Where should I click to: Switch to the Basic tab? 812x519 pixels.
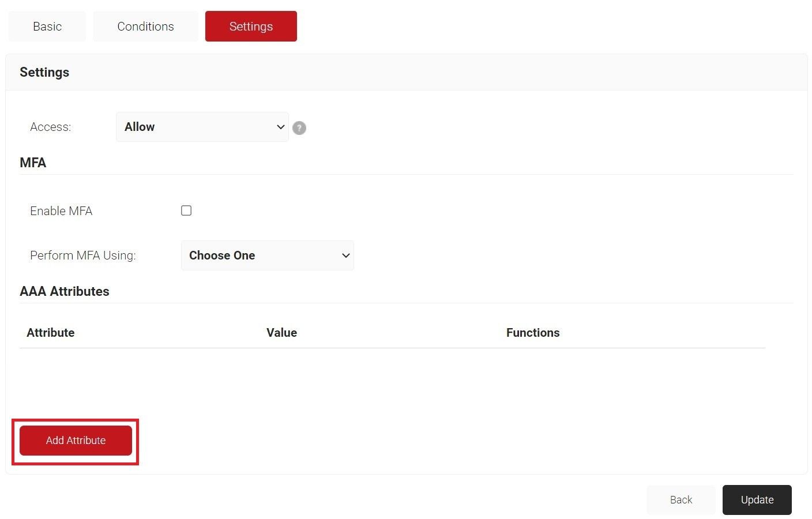(47, 27)
